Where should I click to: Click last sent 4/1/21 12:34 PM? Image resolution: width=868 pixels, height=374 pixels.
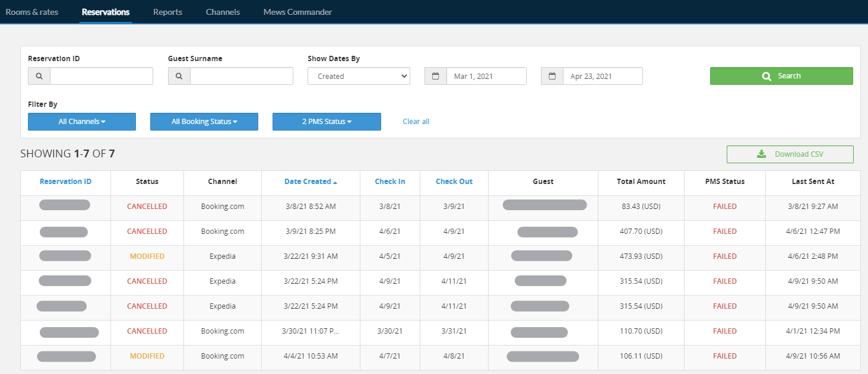tap(813, 331)
